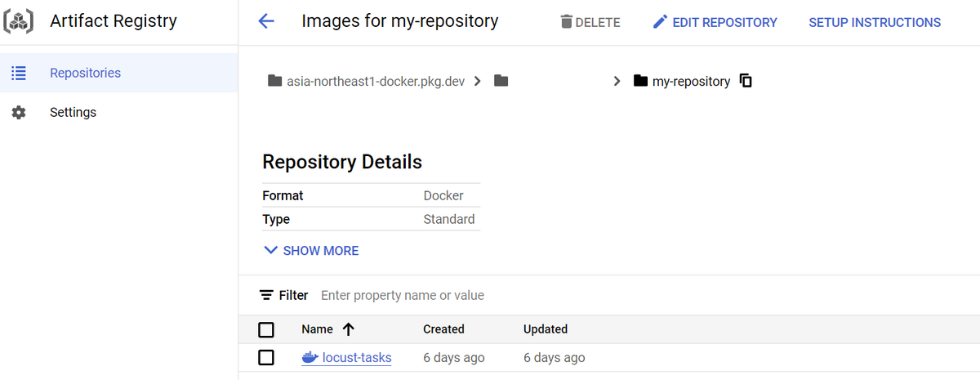
Task: Click '6 days ago' in Created column
Action: coord(454,358)
